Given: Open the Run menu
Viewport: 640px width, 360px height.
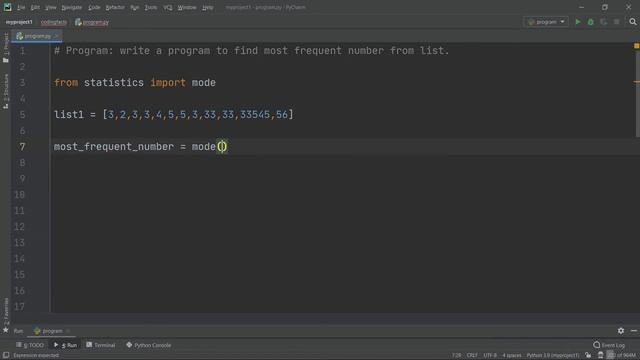Looking at the screenshot, I should (x=135, y=7).
